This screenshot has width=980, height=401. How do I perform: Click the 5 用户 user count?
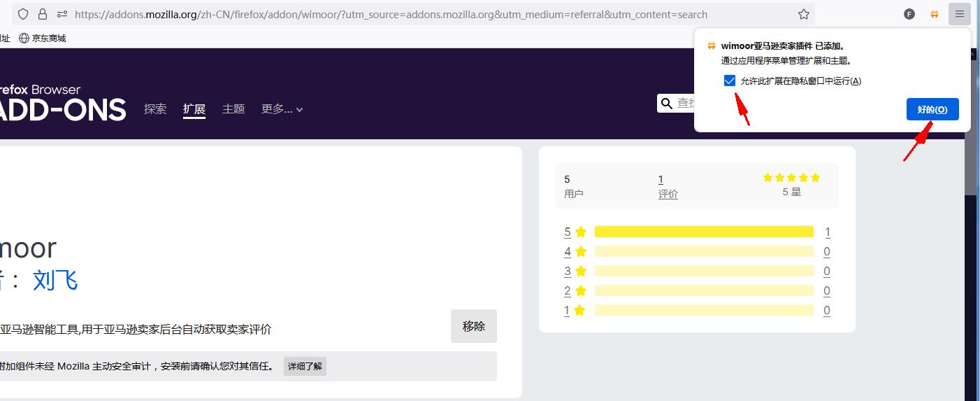tap(573, 187)
